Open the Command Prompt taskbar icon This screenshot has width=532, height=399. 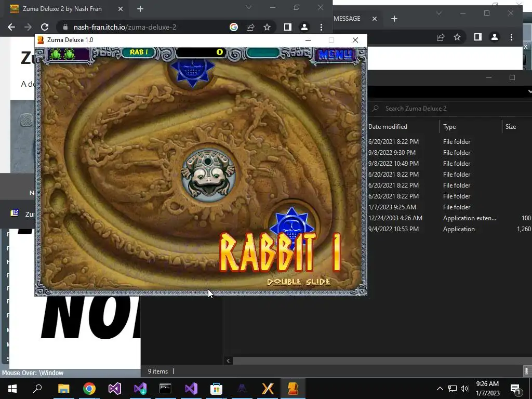click(165, 389)
